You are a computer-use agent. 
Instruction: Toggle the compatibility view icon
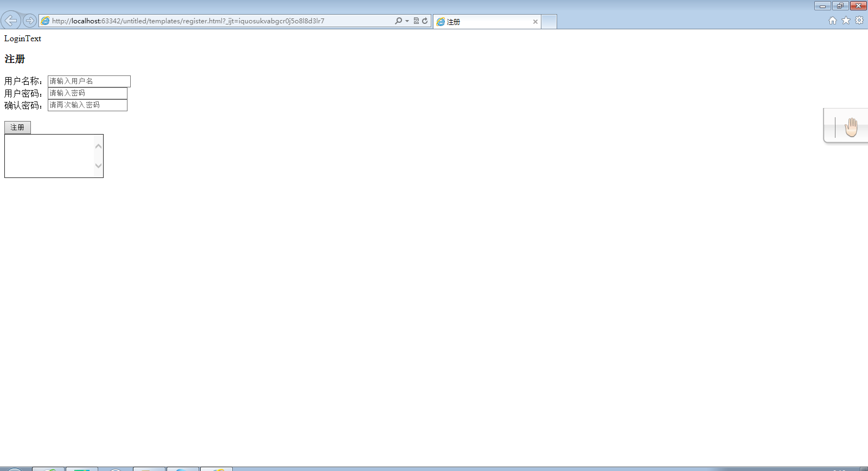(x=416, y=21)
